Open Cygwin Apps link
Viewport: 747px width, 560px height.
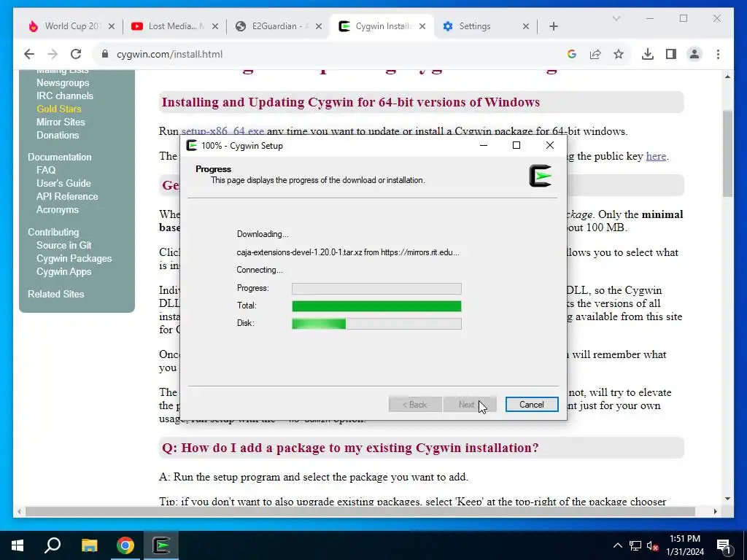64,271
